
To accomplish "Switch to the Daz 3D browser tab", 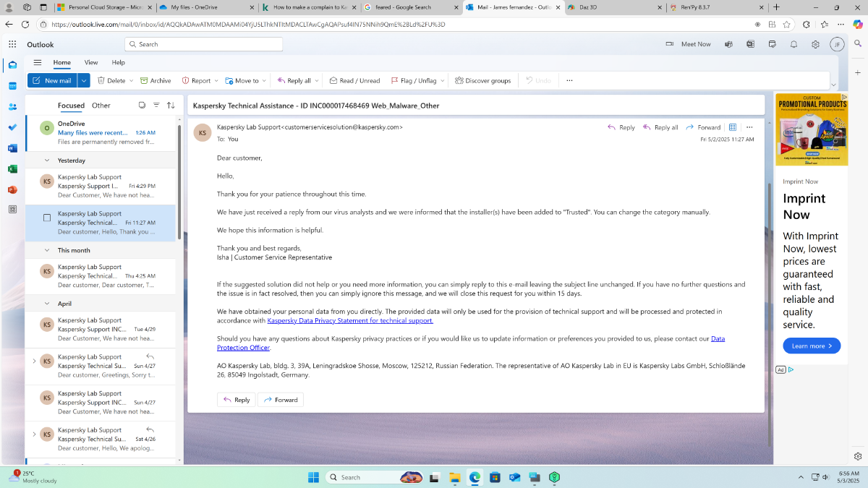I will (x=613, y=7).
